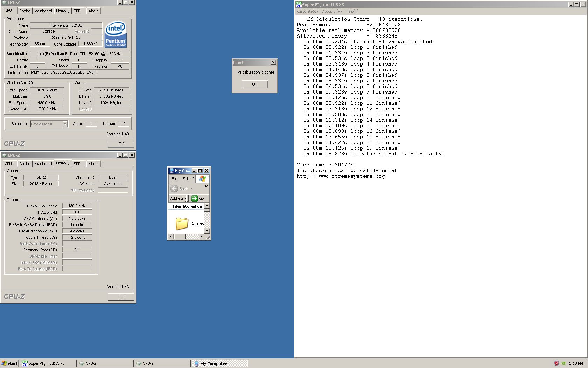
Task: Click the DRAM Frequency 430.0 MHz field
Action: pos(77,206)
